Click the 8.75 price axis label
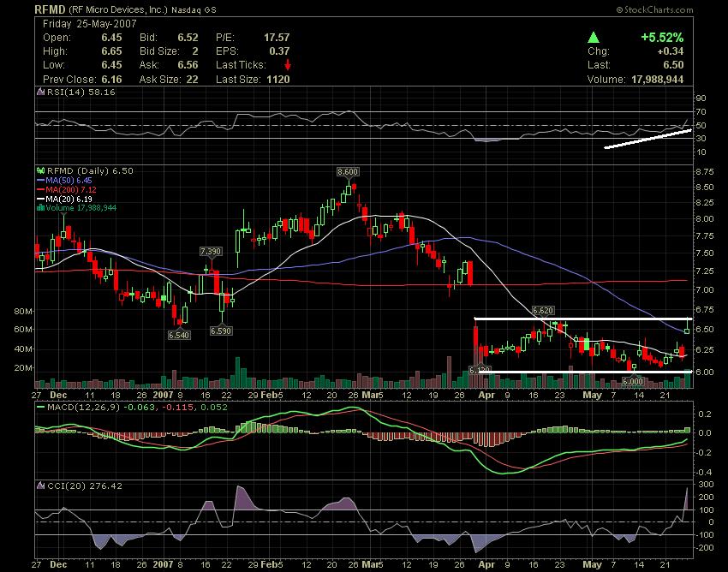This screenshot has height=572, width=728. click(x=705, y=172)
